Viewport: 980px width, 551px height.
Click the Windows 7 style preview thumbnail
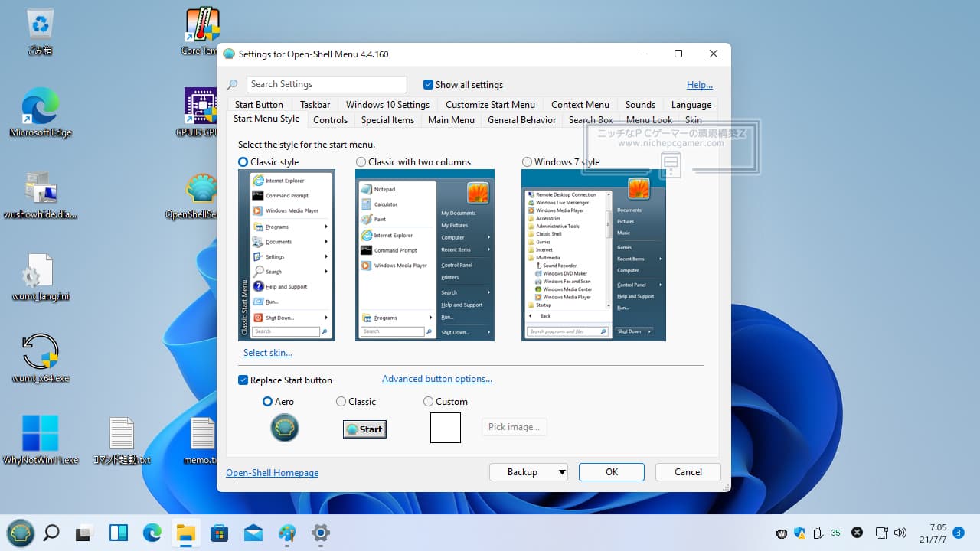click(593, 255)
